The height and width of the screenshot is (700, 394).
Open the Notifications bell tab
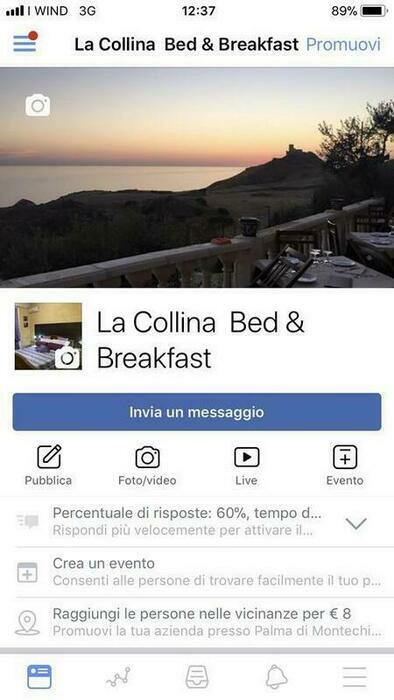click(x=277, y=677)
